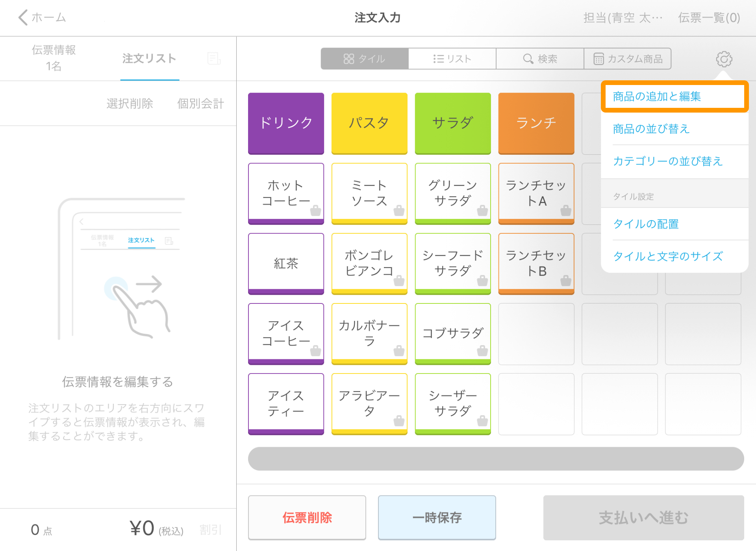Image resolution: width=756 pixels, height=551 pixels.
Task: Click the horizontal scrollbar below tiles
Action: point(496,459)
